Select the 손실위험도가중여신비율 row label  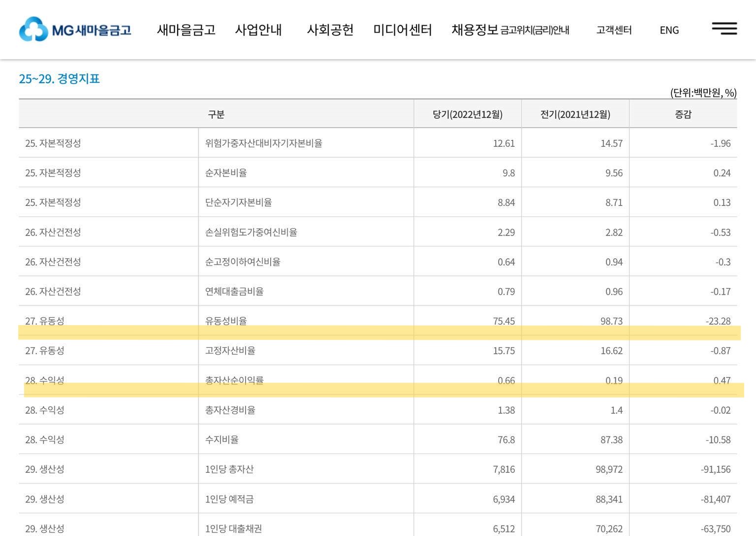click(x=251, y=233)
